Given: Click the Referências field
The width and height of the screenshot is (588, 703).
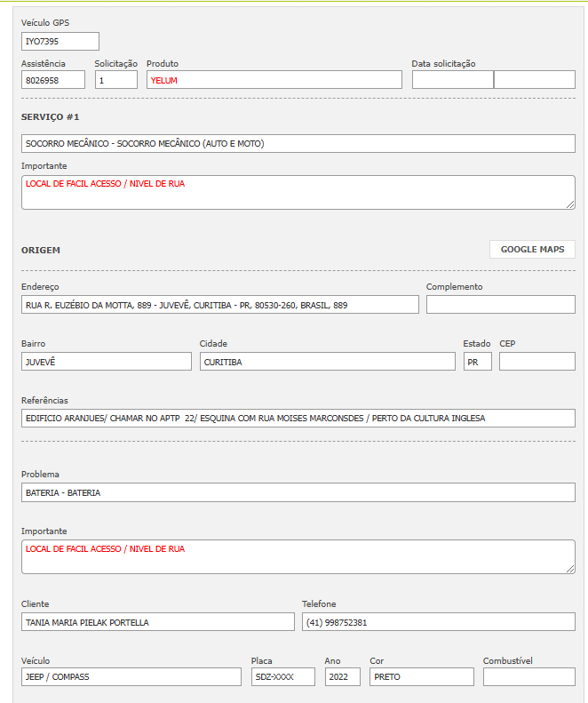Looking at the screenshot, I should click(x=298, y=419).
